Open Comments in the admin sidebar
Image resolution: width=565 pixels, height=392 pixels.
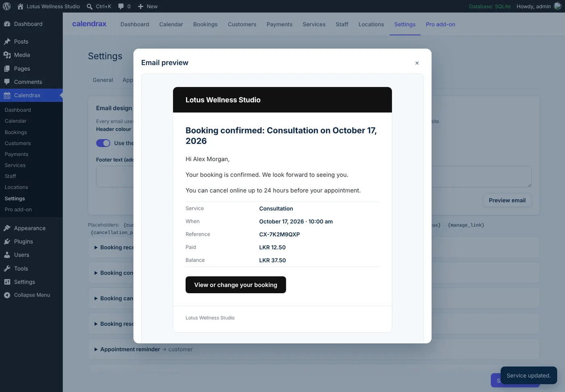tap(31, 82)
